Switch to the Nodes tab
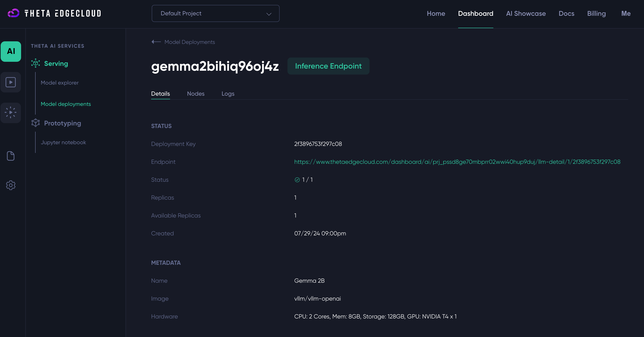This screenshot has width=644, height=337. [x=195, y=94]
